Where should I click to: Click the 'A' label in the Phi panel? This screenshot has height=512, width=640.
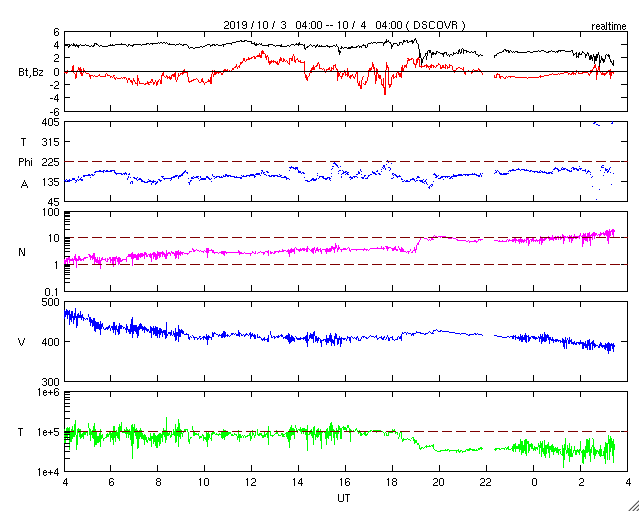[x=24, y=185]
